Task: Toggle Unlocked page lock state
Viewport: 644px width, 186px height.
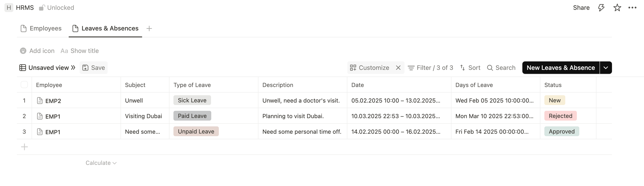Action: 56,8
